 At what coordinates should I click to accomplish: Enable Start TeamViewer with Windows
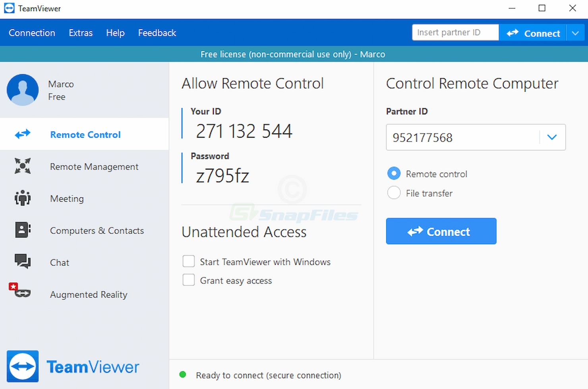pos(188,261)
